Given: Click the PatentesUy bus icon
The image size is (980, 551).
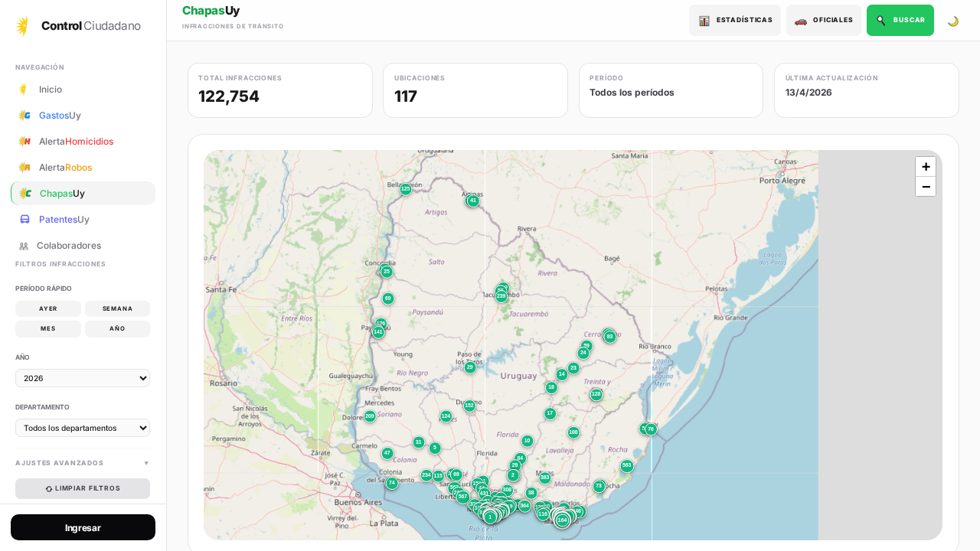Looking at the screenshot, I should click(24, 220).
